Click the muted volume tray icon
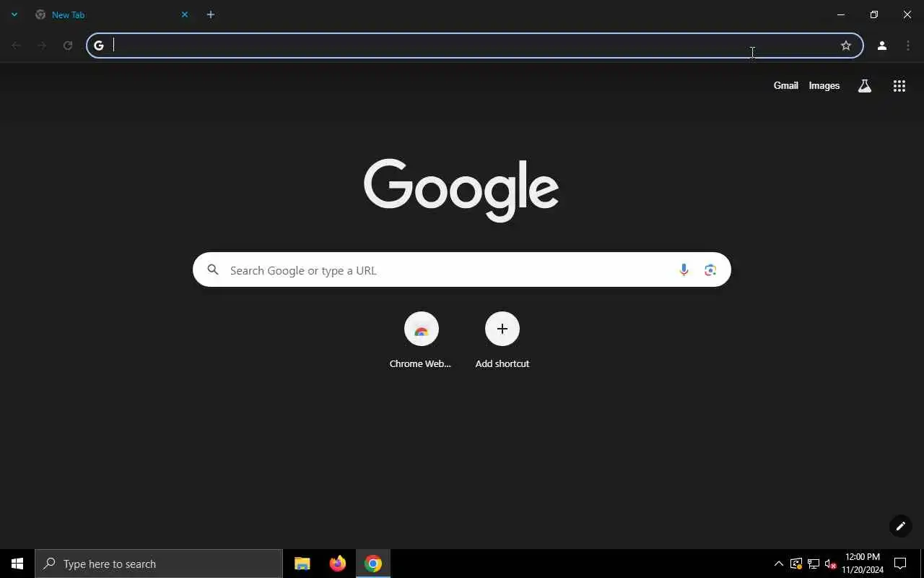924x578 pixels. [x=831, y=564]
